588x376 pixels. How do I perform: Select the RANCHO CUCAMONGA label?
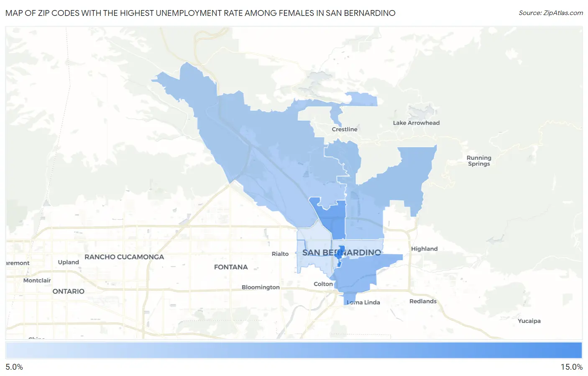coord(124,257)
